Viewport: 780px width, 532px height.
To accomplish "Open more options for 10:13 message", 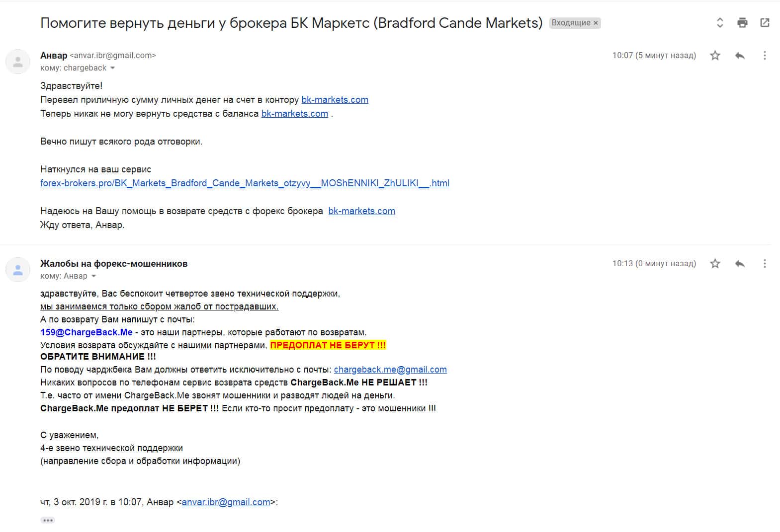I will click(x=765, y=264).
